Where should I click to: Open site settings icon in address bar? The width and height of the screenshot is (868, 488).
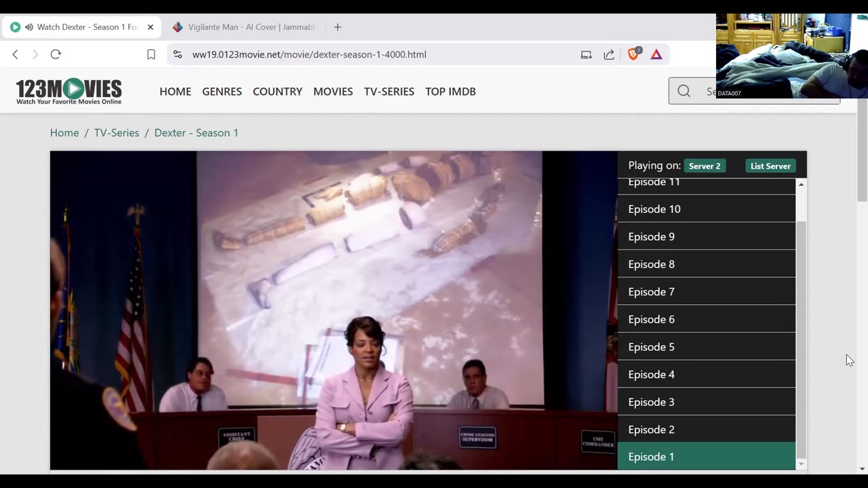click(178, 54)
